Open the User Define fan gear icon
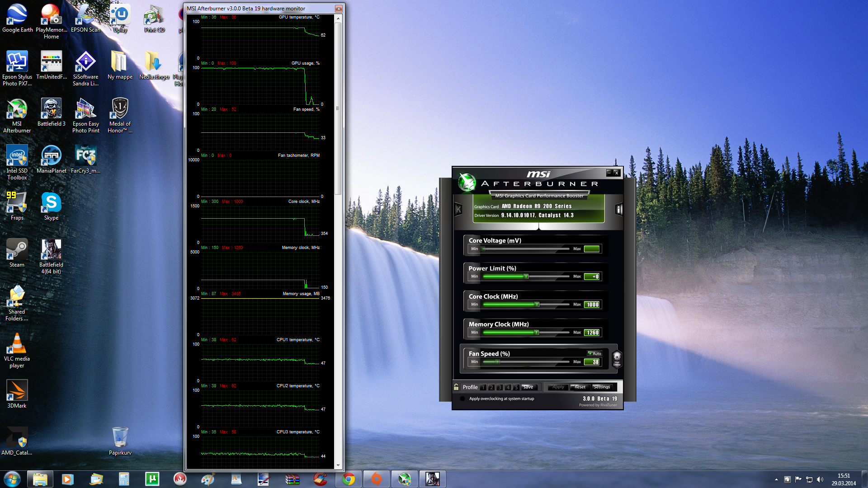 pos(617,358)
